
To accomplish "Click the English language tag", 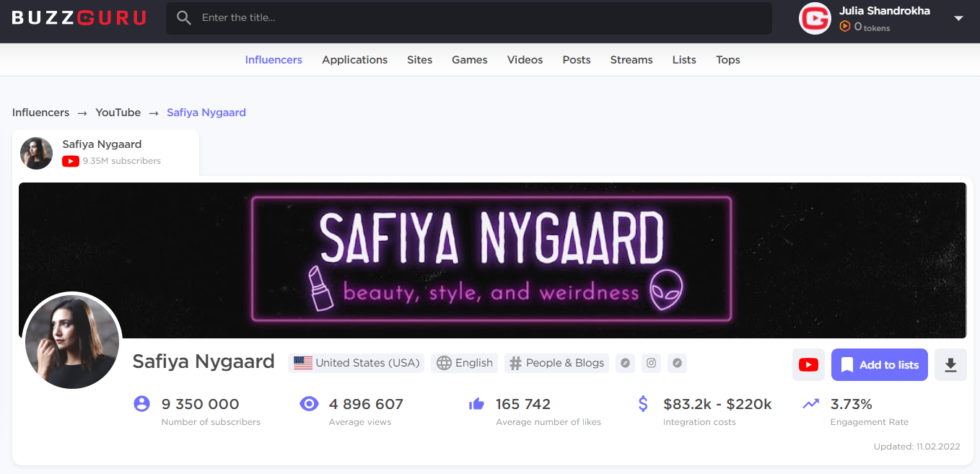I will 465,363.
